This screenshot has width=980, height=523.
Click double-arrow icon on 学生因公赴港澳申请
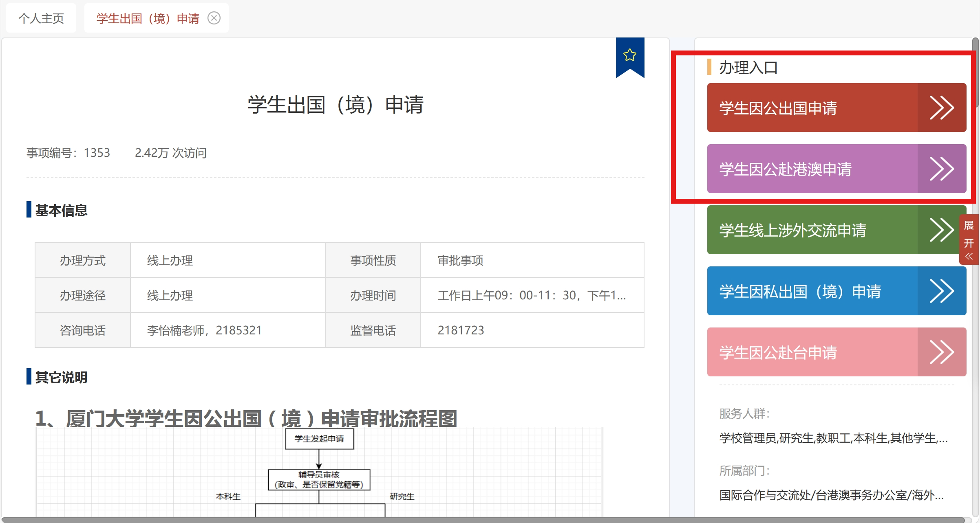pos(941,169)
